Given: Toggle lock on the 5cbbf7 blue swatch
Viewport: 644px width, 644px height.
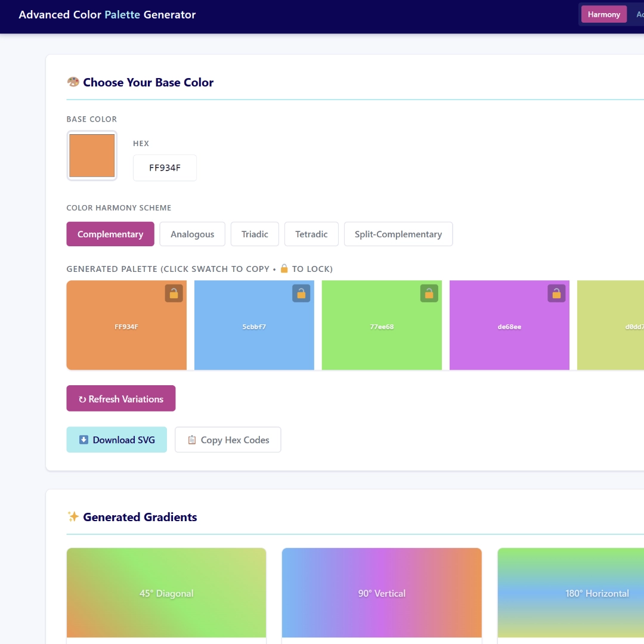Looking at the screenshot, I should pyautogui.click(x=301, y=293).
